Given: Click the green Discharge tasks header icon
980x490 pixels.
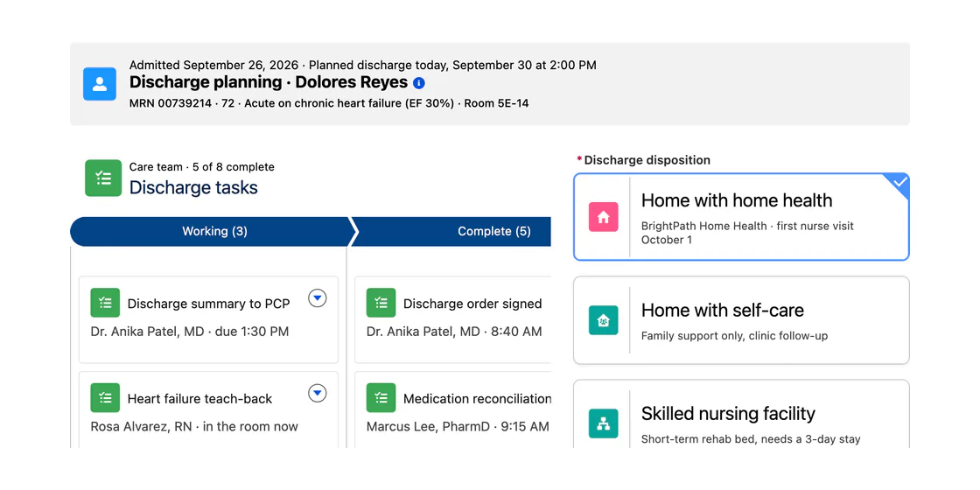Looking at the screenshot, I should (x=103, y=178).
